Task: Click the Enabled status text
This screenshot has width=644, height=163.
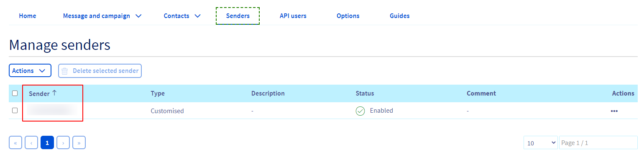Action: (381, 111)
